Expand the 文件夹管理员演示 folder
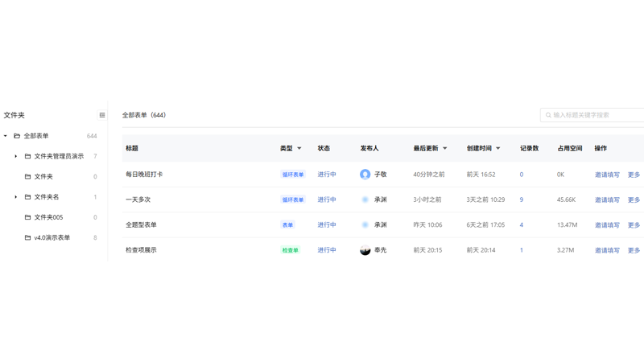This screenshot has height=362, width=644. pos(16,156)
